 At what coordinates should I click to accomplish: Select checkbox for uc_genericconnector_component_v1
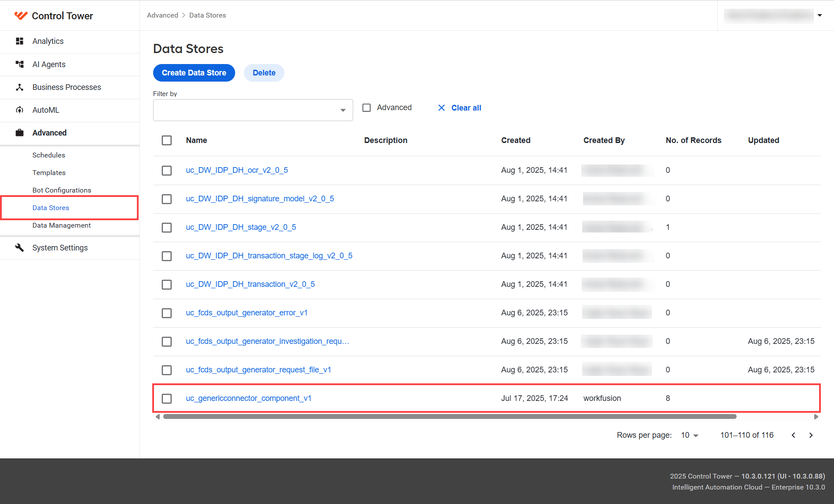coord(167,399)
